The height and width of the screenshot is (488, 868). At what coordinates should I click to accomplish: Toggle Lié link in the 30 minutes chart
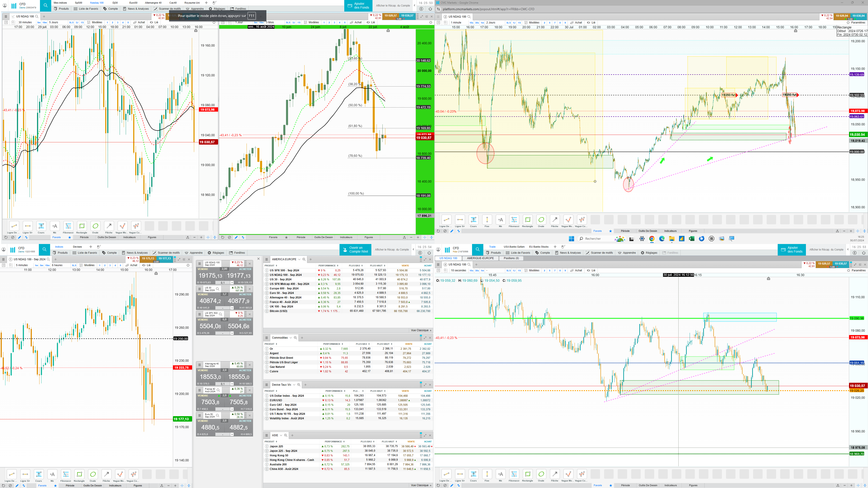click(x=154, y=23)
